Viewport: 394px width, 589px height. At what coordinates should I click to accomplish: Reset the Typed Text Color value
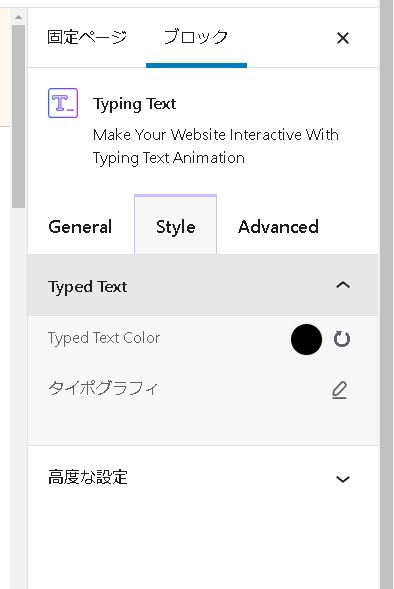342,339
